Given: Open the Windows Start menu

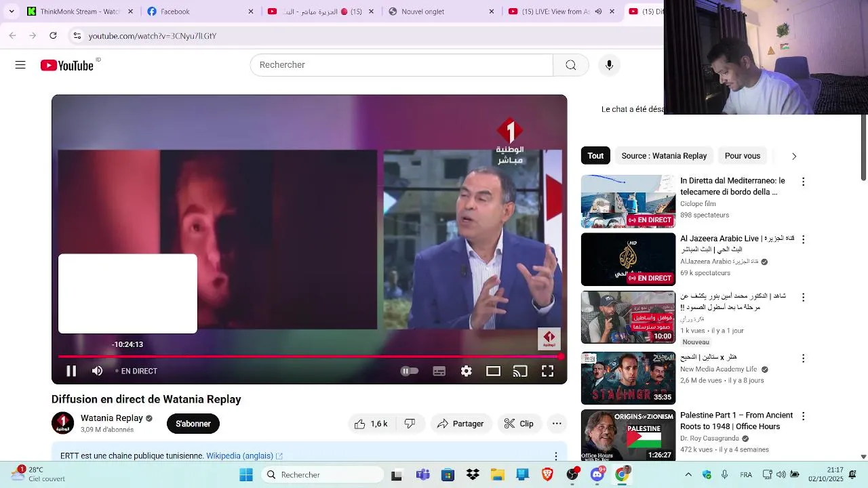Looking at the screenshot, I should coord(245,474).
